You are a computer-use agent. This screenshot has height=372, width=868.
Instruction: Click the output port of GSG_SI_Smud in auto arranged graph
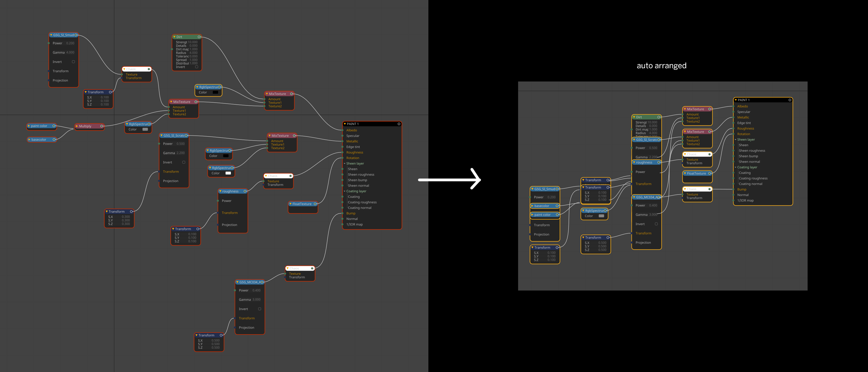pyautogui.click(x=557, y=189)
